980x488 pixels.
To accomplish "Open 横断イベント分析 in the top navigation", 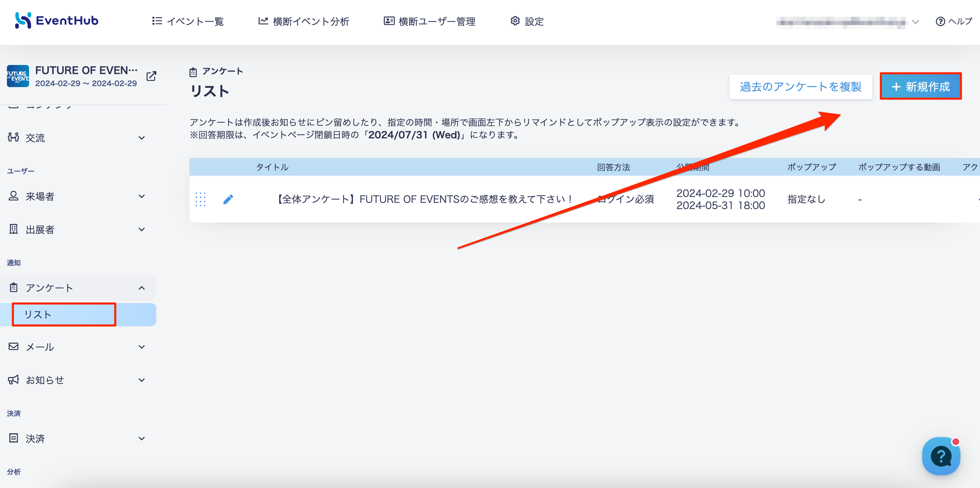I will [304, 21].
